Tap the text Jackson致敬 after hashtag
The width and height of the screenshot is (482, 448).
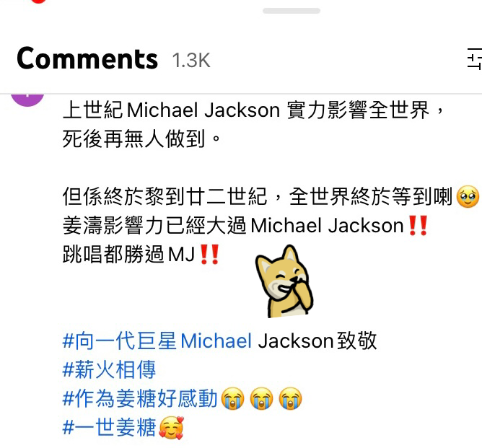(317, 341)
